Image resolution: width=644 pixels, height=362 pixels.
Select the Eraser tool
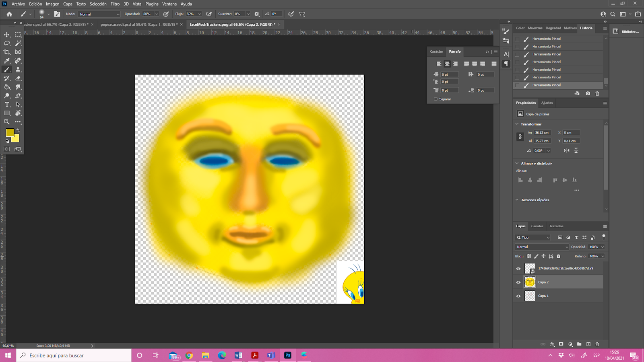tap(18, 78)
